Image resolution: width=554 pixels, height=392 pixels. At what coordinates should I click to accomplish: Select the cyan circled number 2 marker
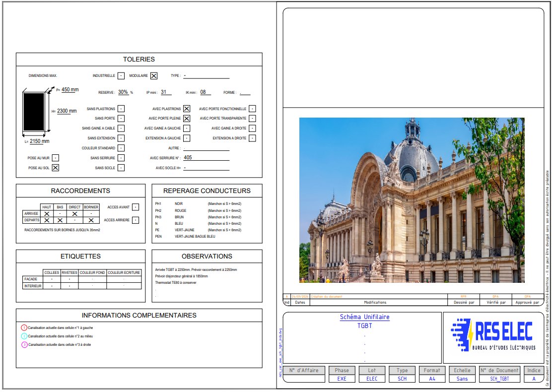coord(24,336)
